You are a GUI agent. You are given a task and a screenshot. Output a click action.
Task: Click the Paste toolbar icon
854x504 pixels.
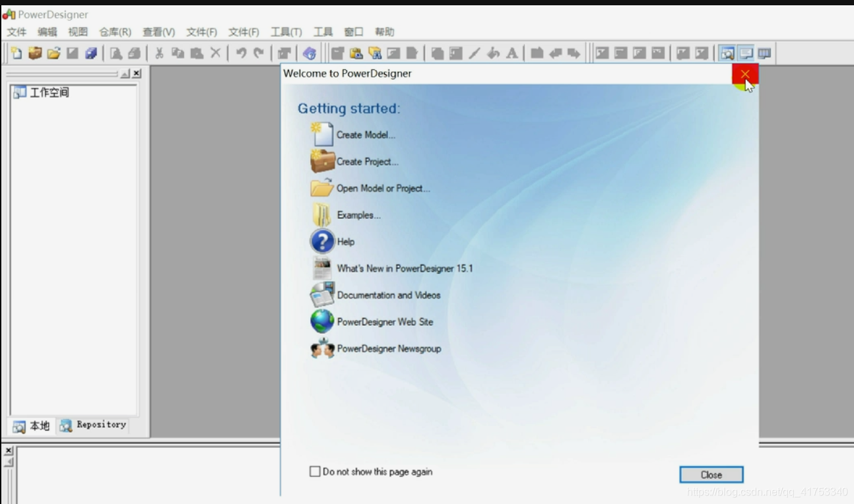[197, 53]
